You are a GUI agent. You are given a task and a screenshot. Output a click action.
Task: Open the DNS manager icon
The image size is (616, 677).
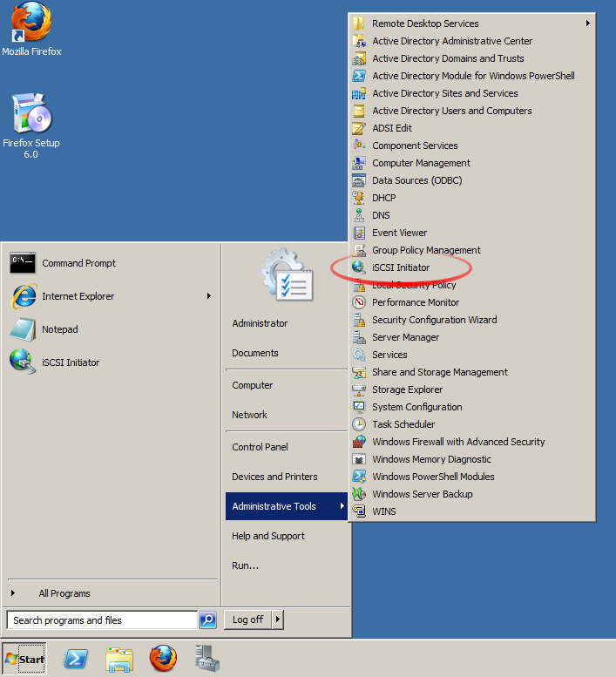[359, 215]
